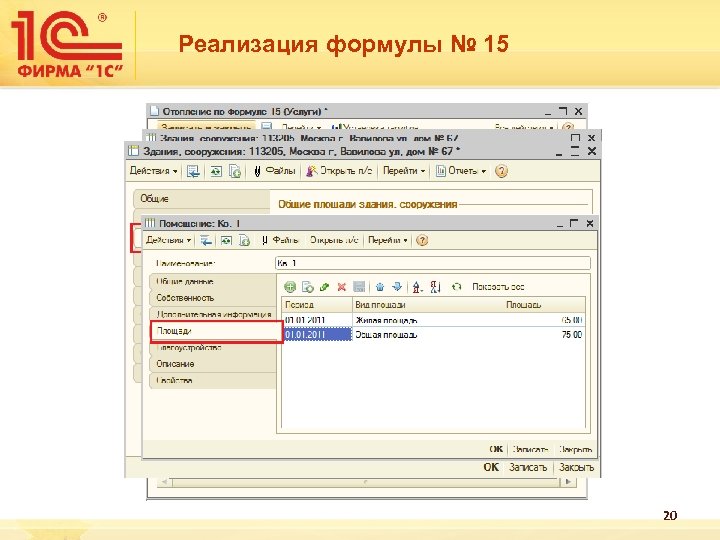Click Открыть л/с in Здания, сооружения toolbar
The height and width of the screenshot is (540, 720).
(339, 171)
